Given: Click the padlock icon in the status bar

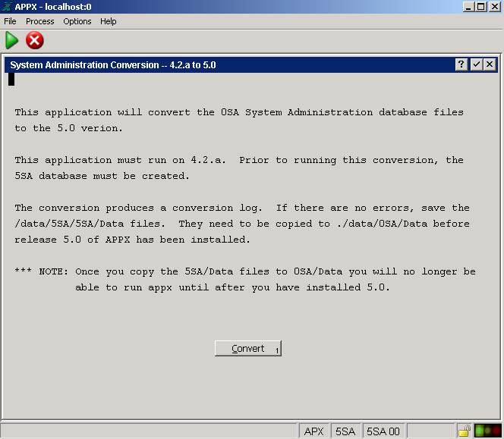Looking at the screenshot, I should coord(464,431).
